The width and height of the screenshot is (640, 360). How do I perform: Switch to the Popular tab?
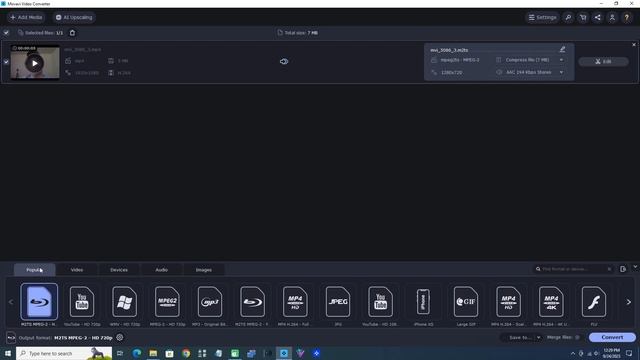35,270
